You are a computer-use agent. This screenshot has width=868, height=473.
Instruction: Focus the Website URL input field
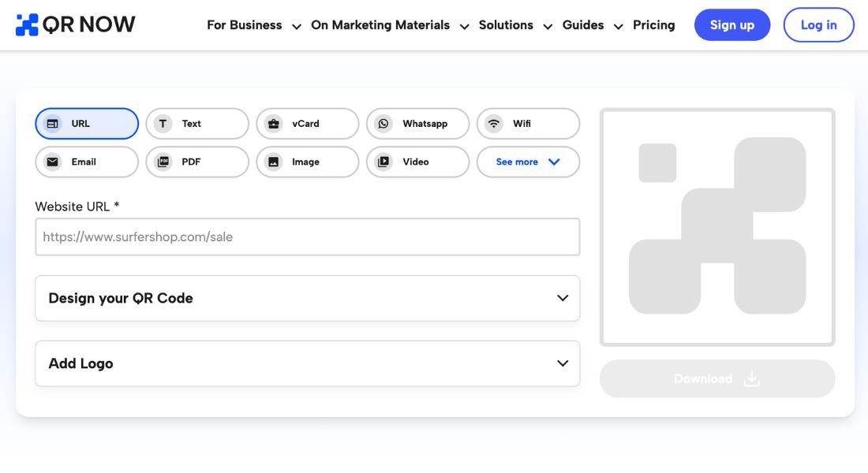coord(307,236)
